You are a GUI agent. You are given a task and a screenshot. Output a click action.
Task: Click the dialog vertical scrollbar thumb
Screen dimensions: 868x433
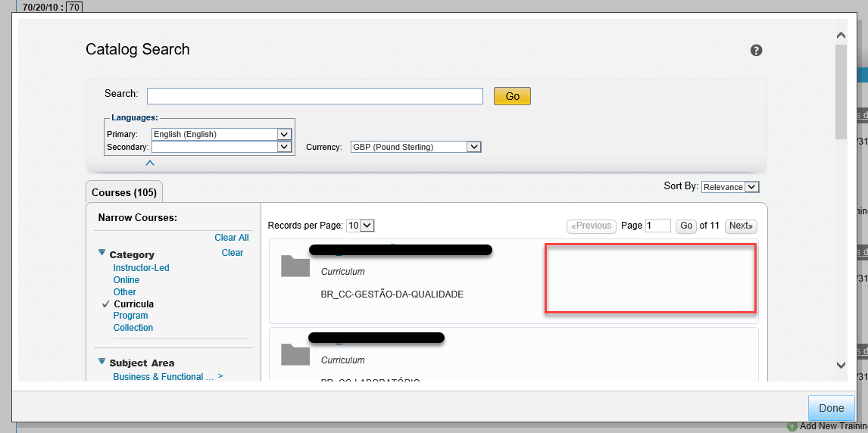point(841,92)
